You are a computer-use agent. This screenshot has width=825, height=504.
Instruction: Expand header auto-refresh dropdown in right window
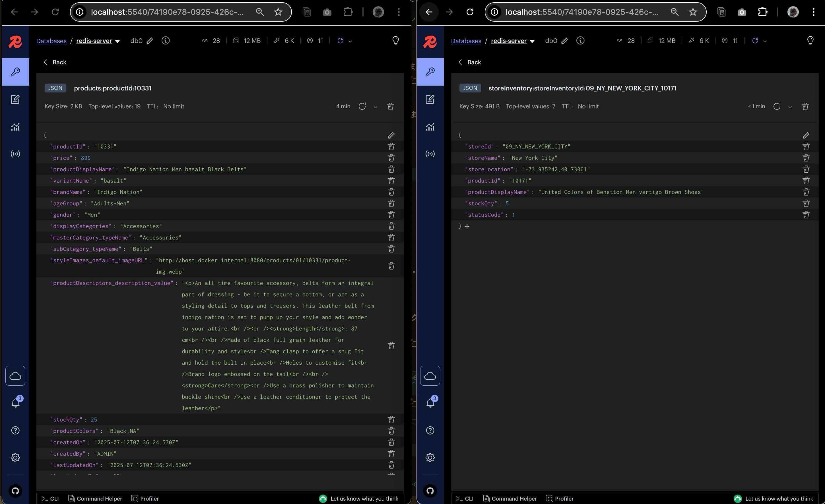(765, 42)
